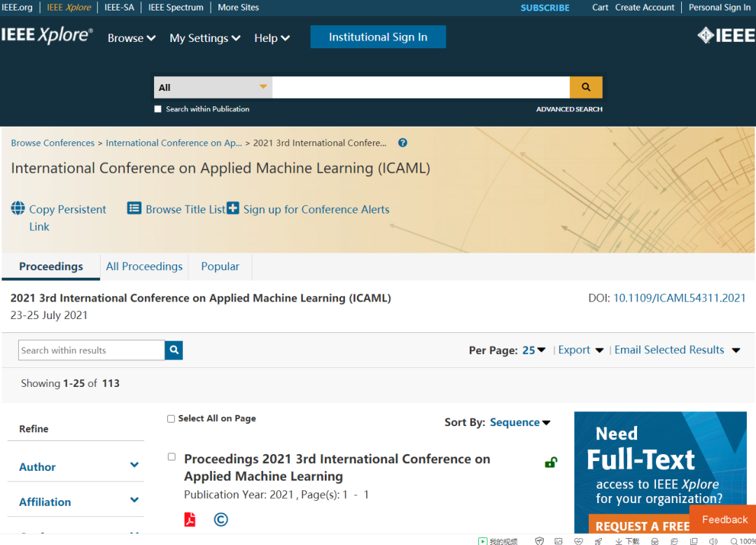Enable Search within Publication checkbox

[x=158, y=109]
